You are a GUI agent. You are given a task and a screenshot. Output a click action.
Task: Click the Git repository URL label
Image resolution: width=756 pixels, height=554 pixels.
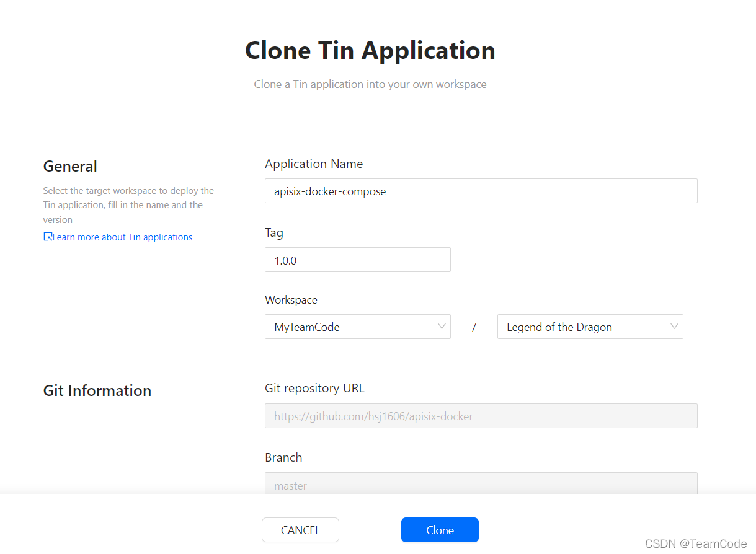(314, 388)
